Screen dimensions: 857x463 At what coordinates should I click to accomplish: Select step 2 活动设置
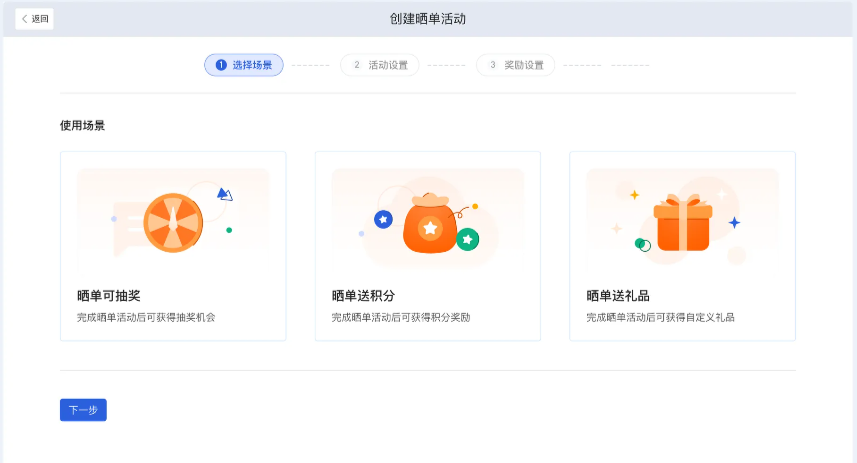click(380, 65)
